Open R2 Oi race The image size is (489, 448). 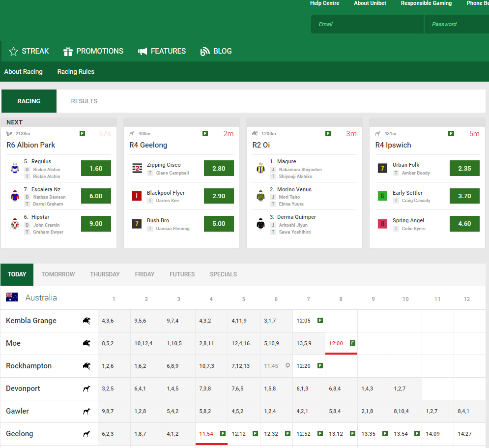(x=261, y=145)
